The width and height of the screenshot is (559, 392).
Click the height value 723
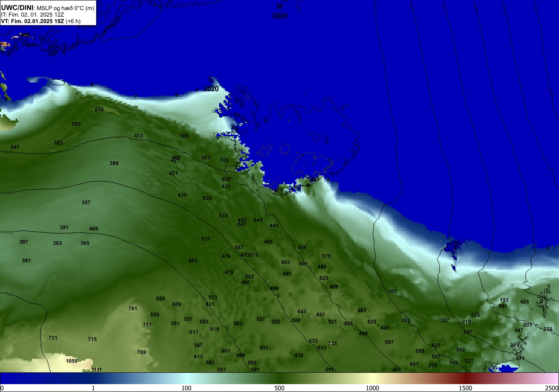[x=332, y=344]
